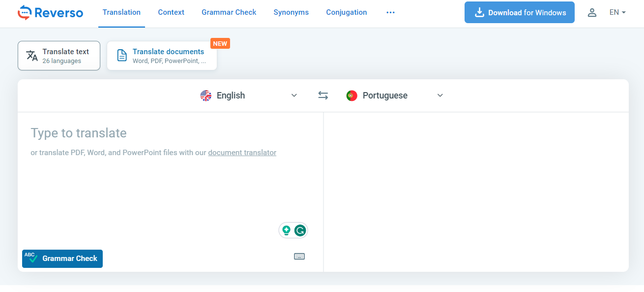Click the Portugal flag icon
The height and width of the screenshot is (292, 644).
click(x=351, y=96)
